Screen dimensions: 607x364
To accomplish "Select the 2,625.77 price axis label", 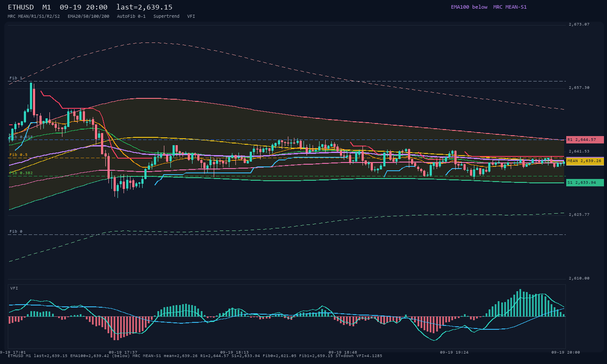I will point(579,214).
